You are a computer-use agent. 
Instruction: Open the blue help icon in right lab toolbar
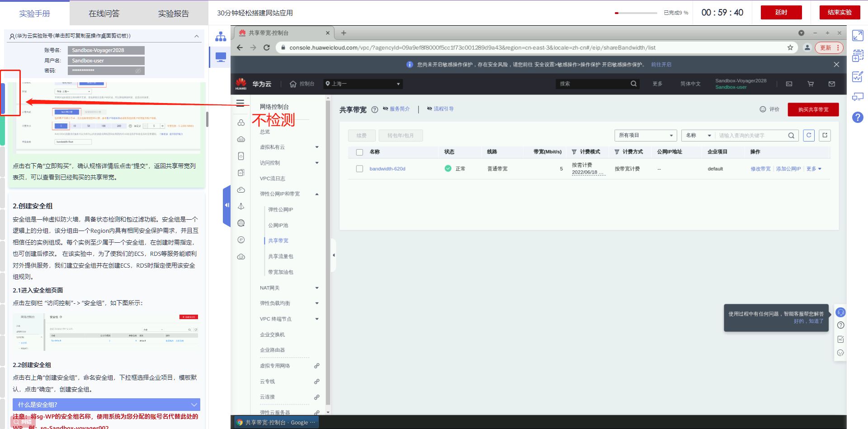858,118
